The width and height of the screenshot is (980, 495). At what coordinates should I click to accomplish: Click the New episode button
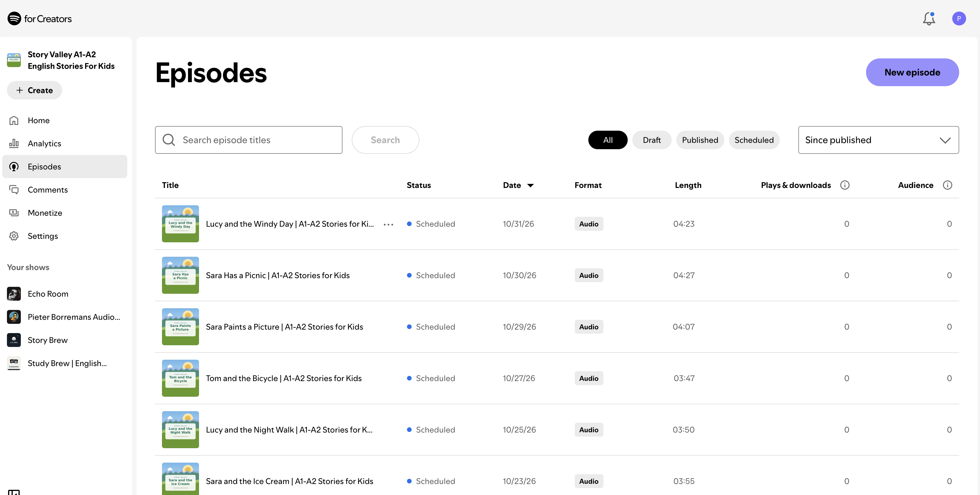(912, 72)
